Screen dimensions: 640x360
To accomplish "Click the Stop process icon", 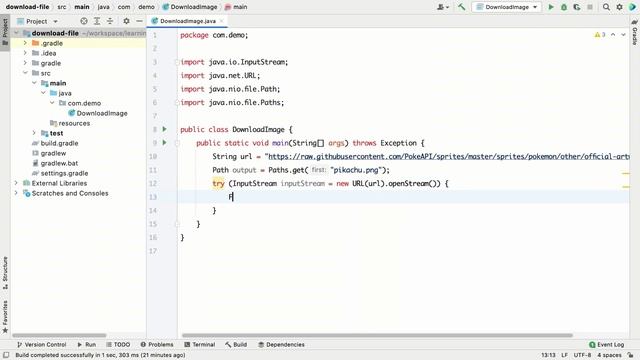I will tap(590, 7).
